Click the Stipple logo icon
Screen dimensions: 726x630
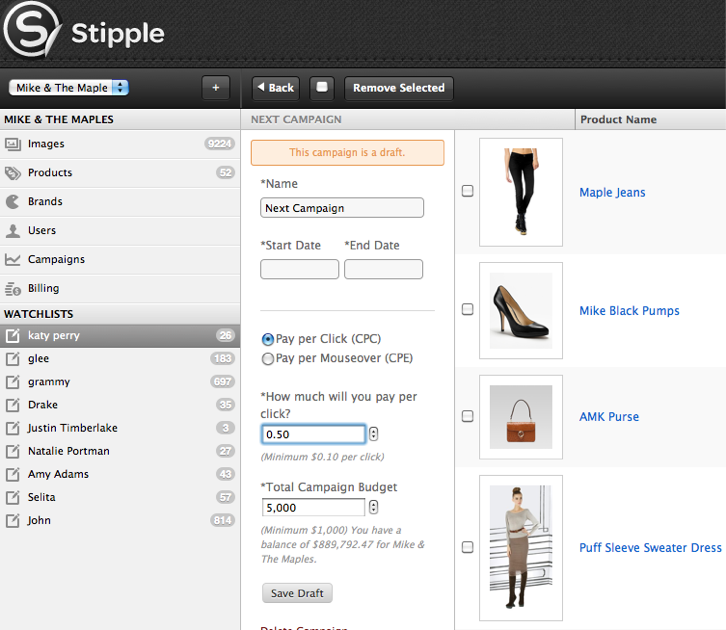click(x=31, y=29)
